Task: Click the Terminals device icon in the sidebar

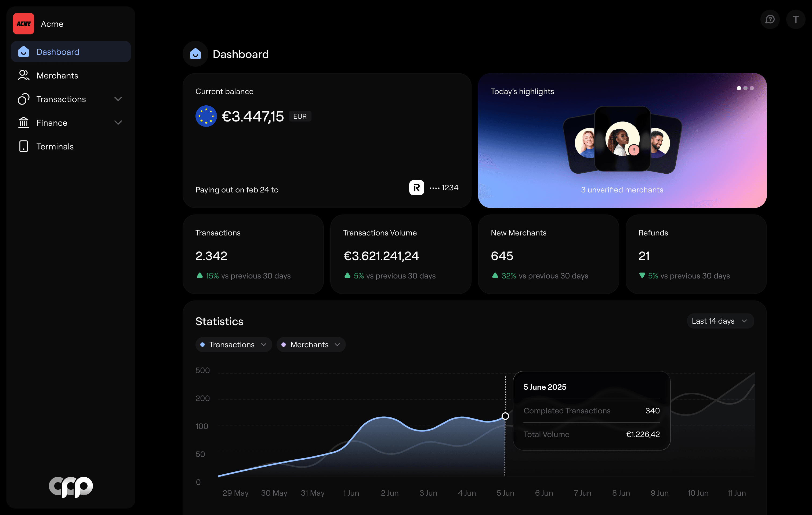Action: click(x=23, y=146)
